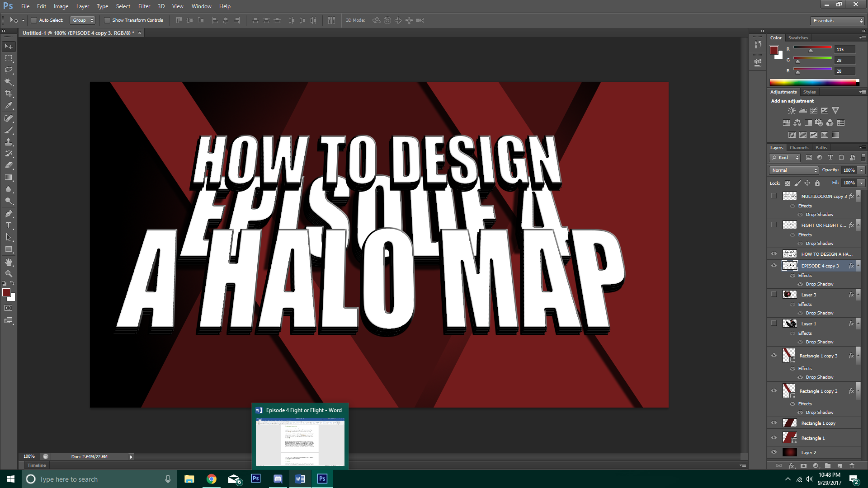This screenshot has width=868, height=488.
Task: Show the FIGHT OR FLIGHT layer
Action: point(774,225)
